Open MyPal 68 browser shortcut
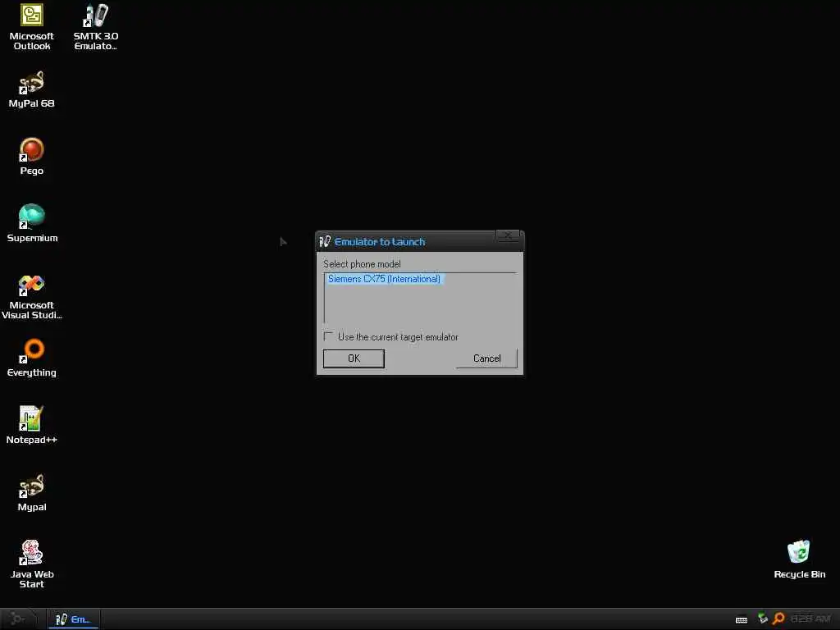This screenshot has width=840, height=630. click(32, 89)
